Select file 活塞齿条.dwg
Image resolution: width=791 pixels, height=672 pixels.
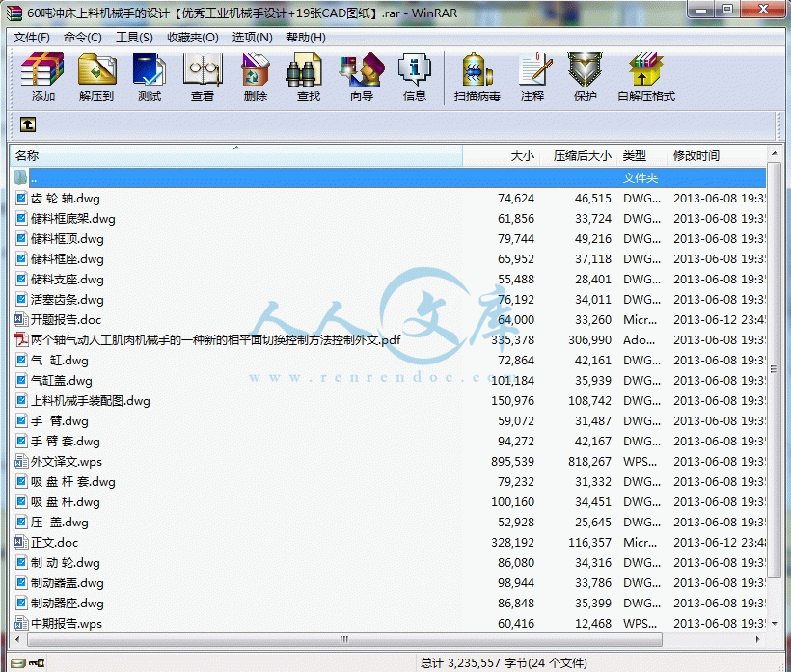[x=68, y=300]
